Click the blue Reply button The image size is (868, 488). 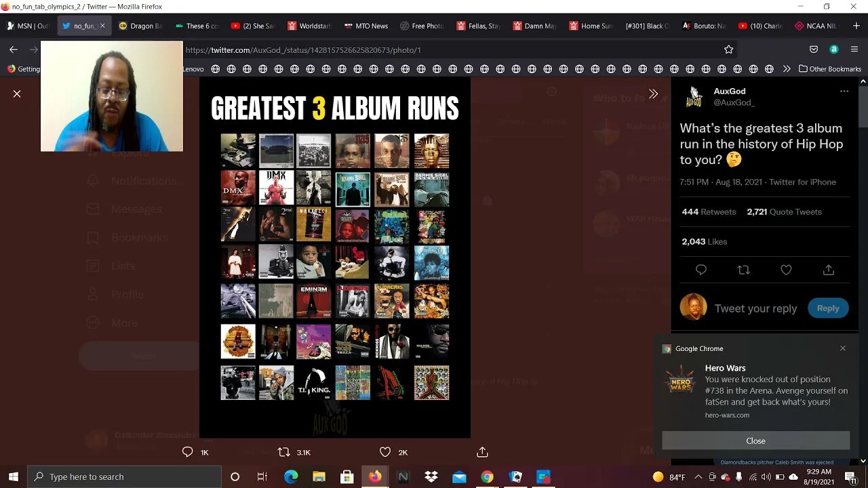click(828, 308)
